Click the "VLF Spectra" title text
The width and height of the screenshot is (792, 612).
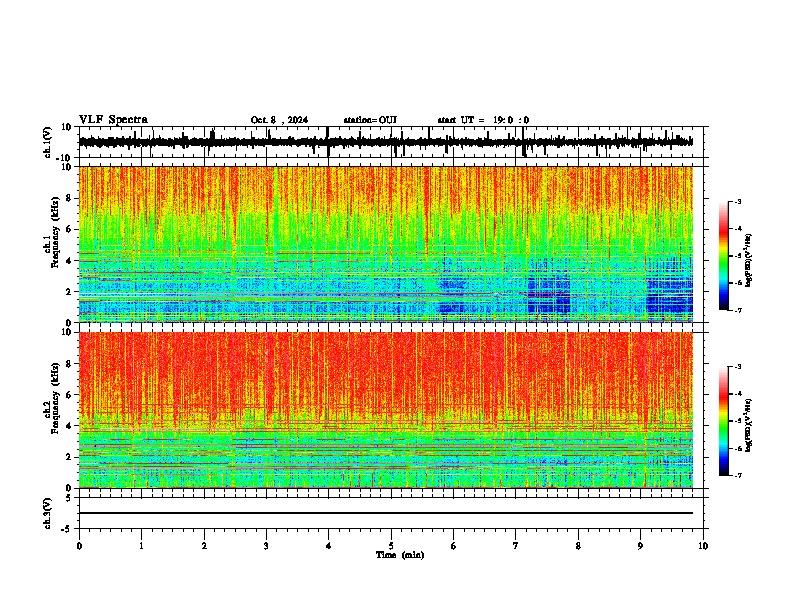pyautogui.click(x=113, y=120)
